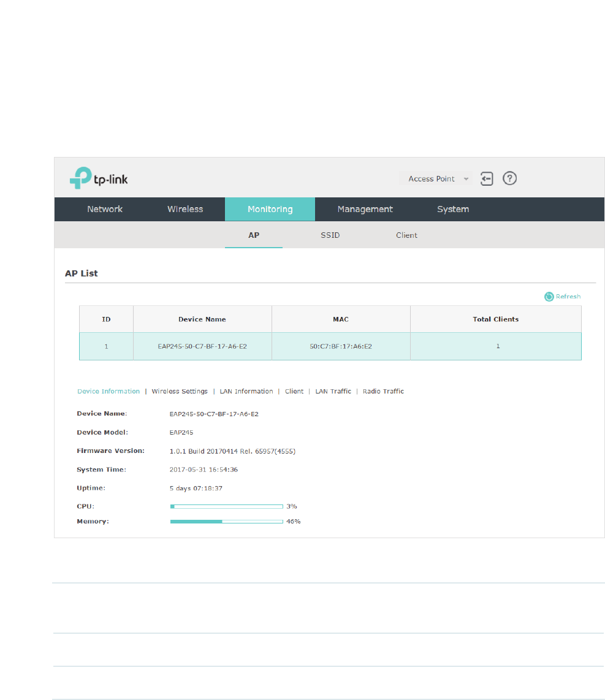
Task: Click the CPU usage progress bar
Action: tap(226, 506)
